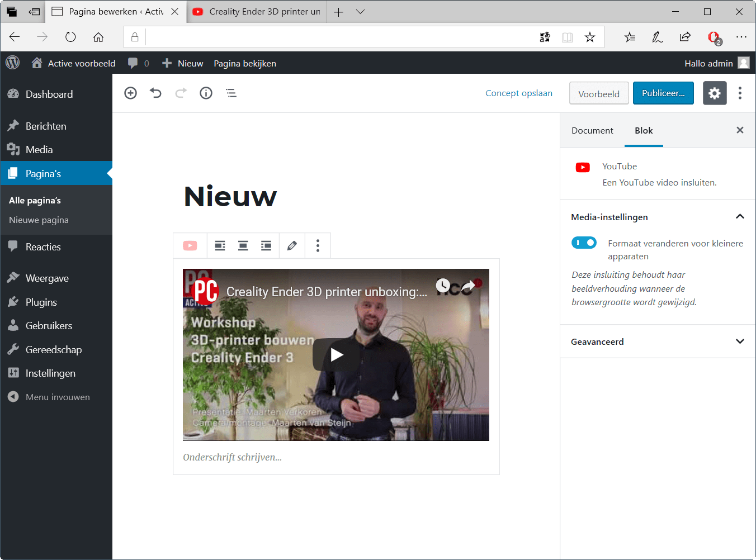The width and height of the screenshot is (756, 560).
Task: Open the comments bubble in admin bar
Action: 139,63
